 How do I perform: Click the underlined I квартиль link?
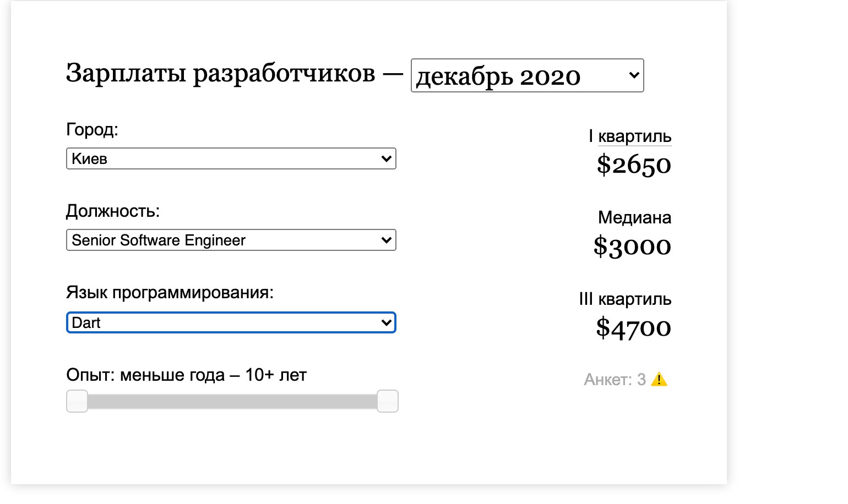coord(634,136)
